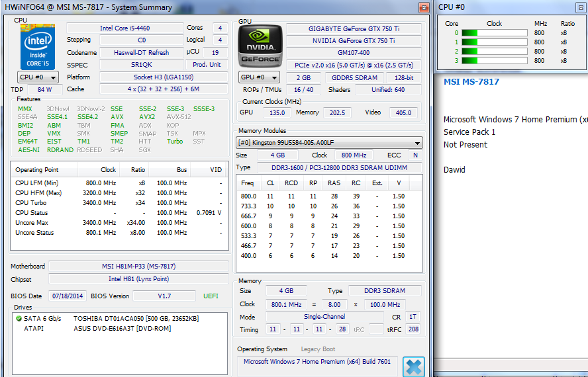The height and width of the screenshot is (377, 588).
Task: Select the 800.0 frequency memory timing row
Action: click(x=329, y=196)
